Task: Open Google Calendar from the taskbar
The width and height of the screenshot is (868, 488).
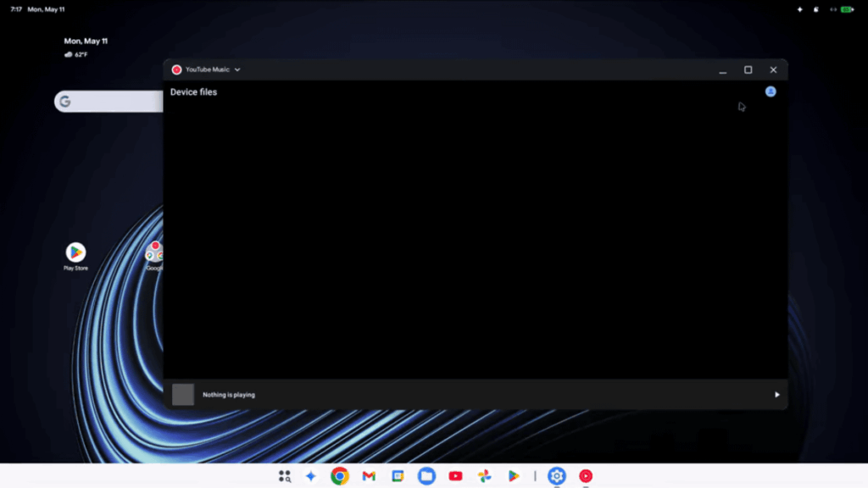Action: pos(398,476)
